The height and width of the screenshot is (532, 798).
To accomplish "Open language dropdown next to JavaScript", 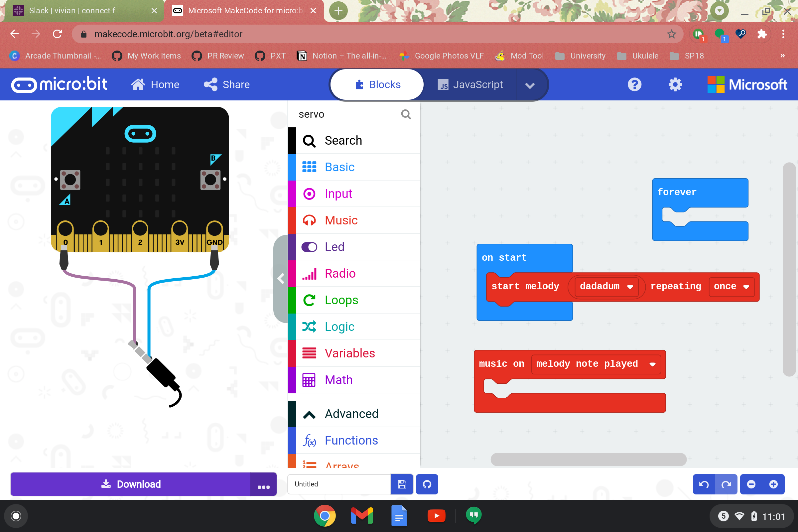I will (x=530, y=85).
